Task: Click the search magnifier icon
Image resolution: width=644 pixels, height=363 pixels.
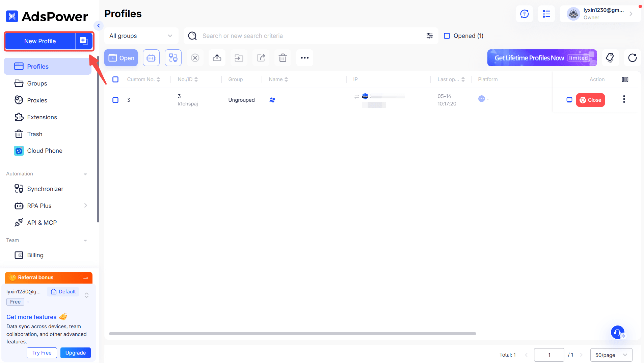Action: 192,36
